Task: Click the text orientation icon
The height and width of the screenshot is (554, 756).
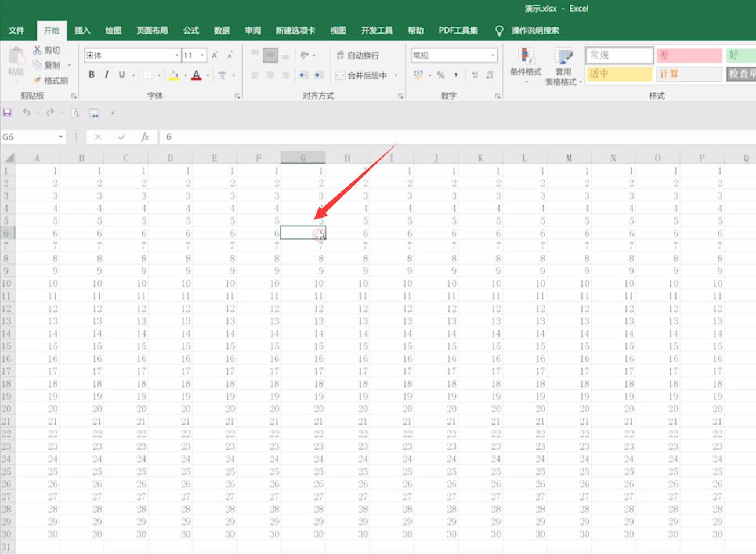Action: 304,55
